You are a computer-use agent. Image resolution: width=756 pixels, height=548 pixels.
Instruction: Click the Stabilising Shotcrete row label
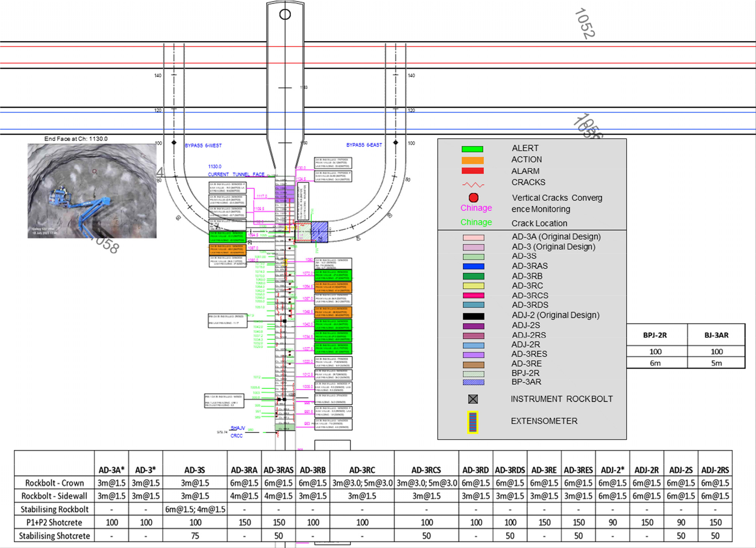click(55, 536)
